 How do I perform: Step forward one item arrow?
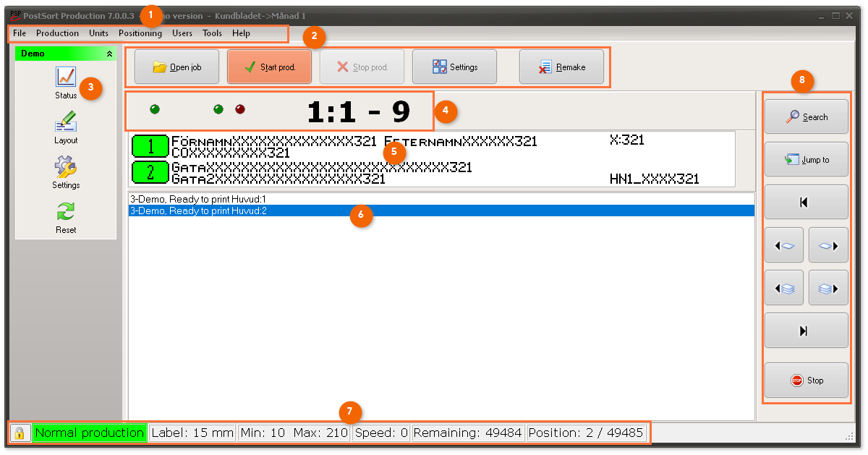828,245
